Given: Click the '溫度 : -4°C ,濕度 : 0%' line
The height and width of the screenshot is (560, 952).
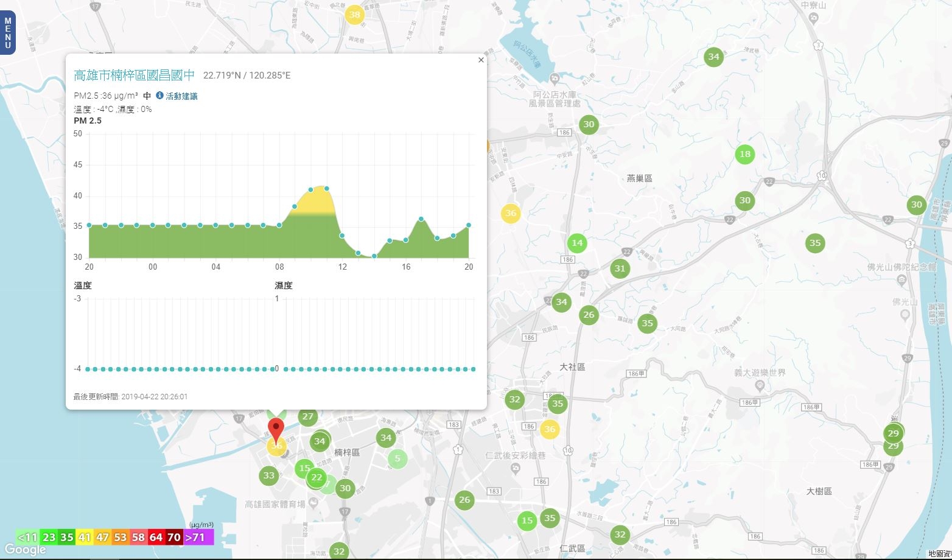Looking at the screenshot, I should [113, 109].
